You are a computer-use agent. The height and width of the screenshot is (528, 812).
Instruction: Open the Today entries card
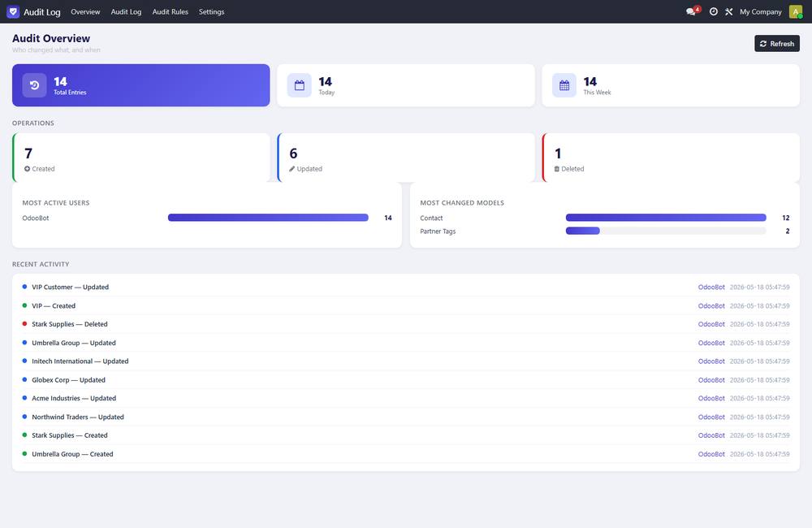click(406, 85)
